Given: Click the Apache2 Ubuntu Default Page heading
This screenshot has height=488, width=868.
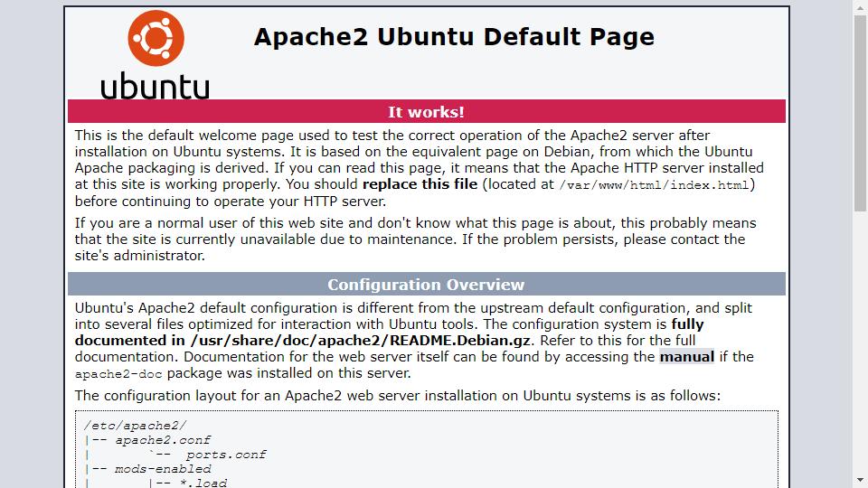Looking at the screenshot, I should click(x=454, y=37).
